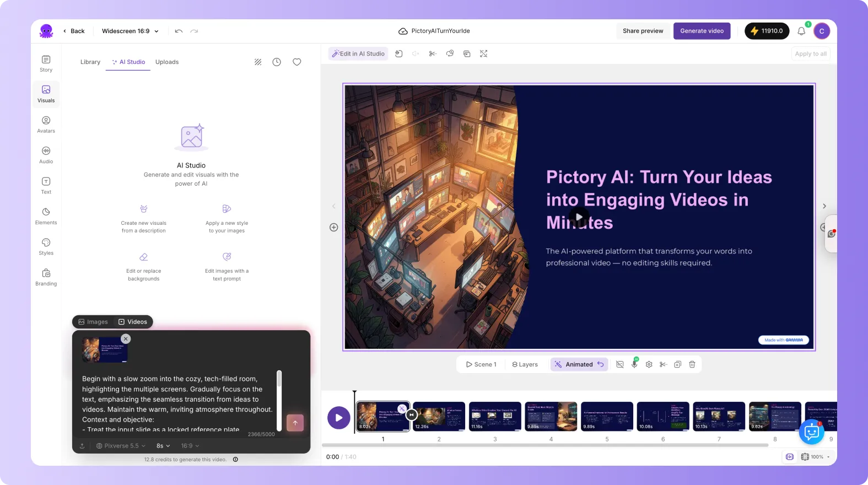The image size is (868, 485).
Task: Delete the scene using trash icon
Action: pyautogui.click(x=692, y=364)
